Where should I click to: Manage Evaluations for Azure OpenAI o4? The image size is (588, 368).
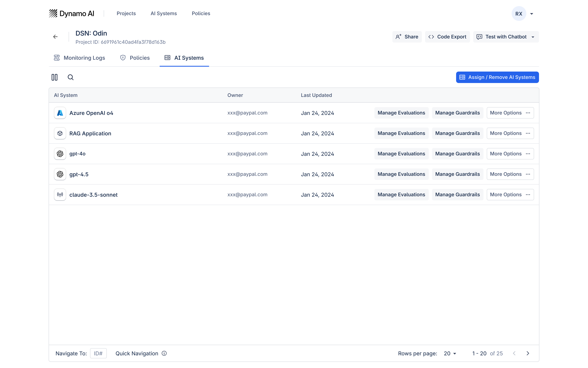click(x=401, y=113)
